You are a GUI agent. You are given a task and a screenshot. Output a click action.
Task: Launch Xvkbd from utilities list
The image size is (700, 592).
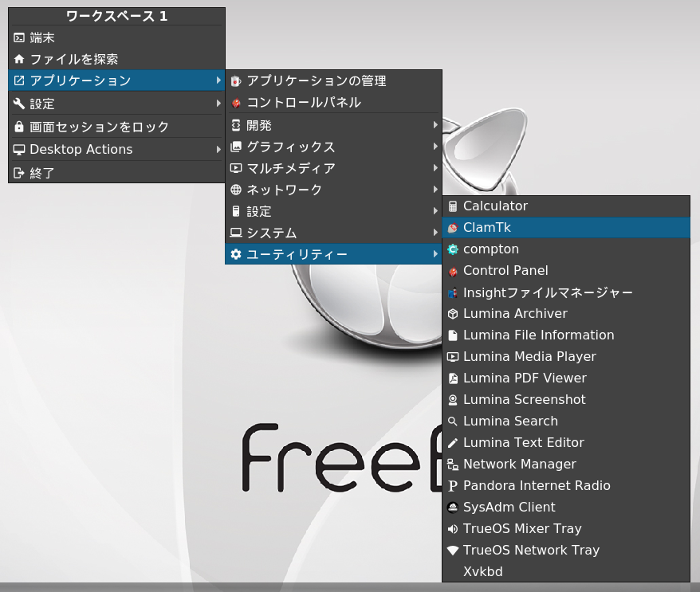click(x=566, y=571)
